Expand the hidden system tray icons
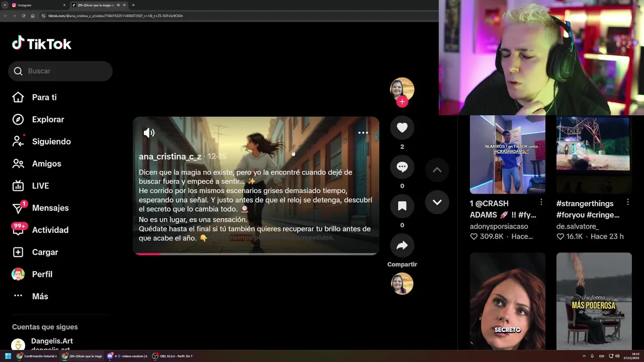 (x=584, y=356)
